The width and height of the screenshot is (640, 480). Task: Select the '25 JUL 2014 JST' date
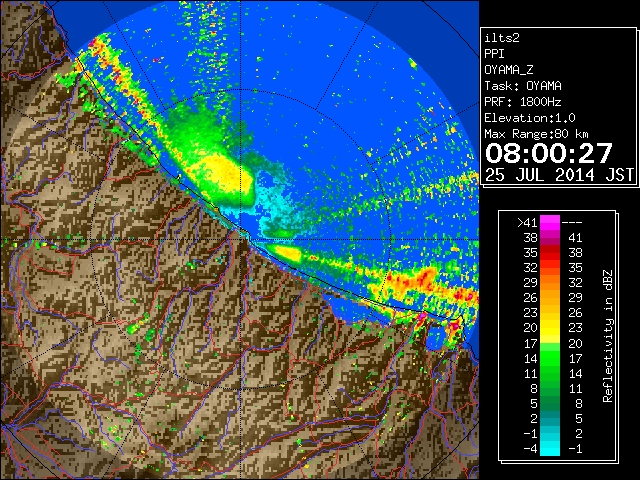(x=559, y=175)
